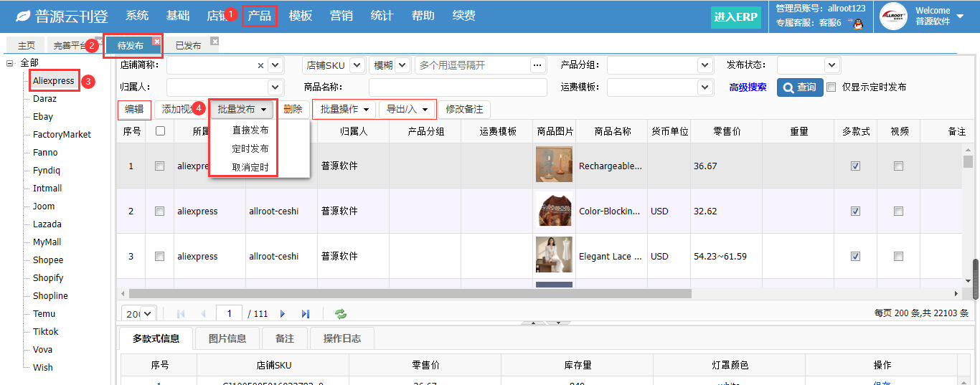This screenshot has width=980, height=385.
Task: Toggle 多款式 checkbox for row 2
Action: tap(855, 211)
